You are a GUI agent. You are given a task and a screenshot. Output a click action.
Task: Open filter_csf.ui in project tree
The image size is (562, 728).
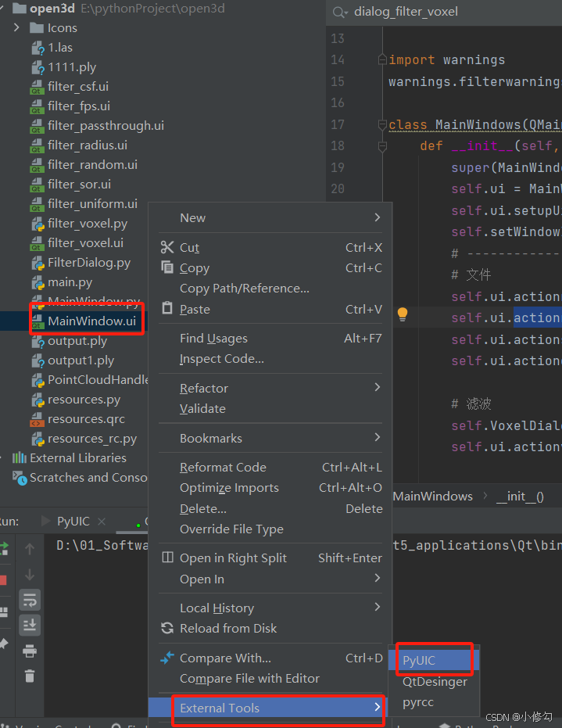coord(69,87)
